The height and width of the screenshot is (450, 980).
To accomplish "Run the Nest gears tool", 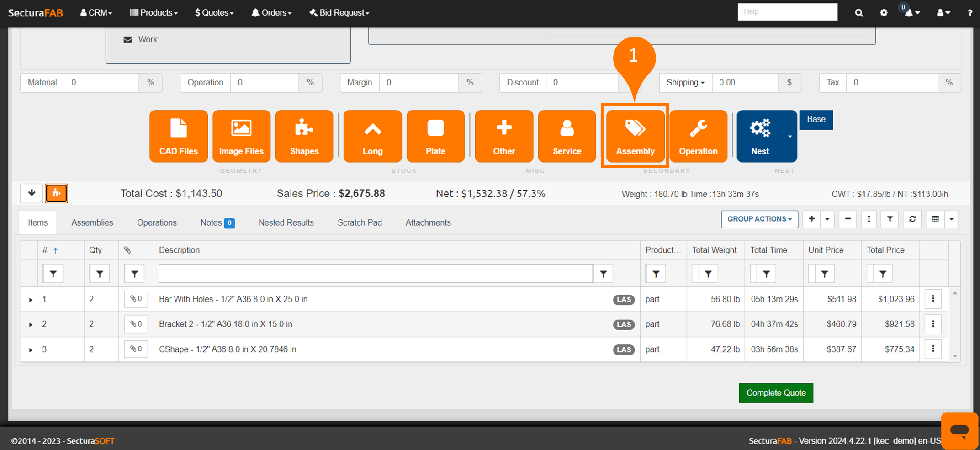I will [760, 136].
